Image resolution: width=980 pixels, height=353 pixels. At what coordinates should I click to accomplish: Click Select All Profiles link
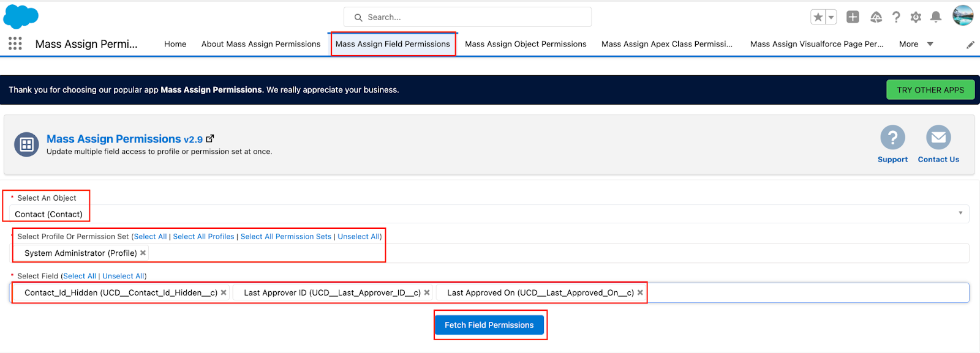pyautogui.click(x=203, y=236)
